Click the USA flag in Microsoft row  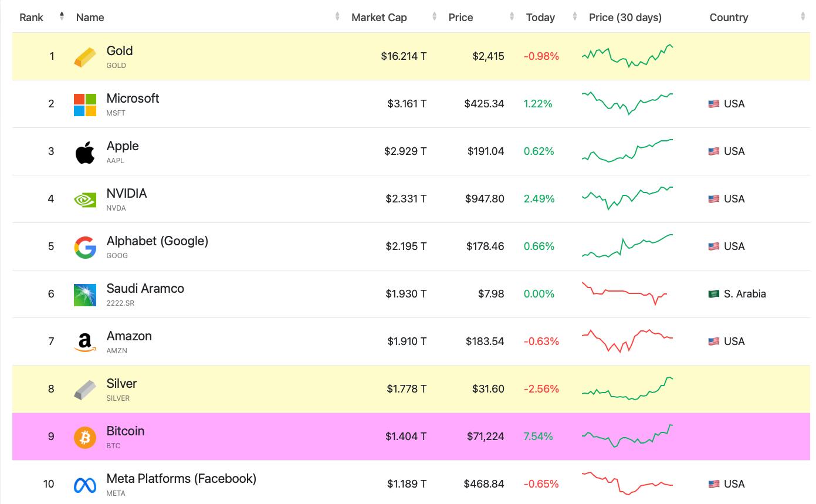tap(713, 104)
